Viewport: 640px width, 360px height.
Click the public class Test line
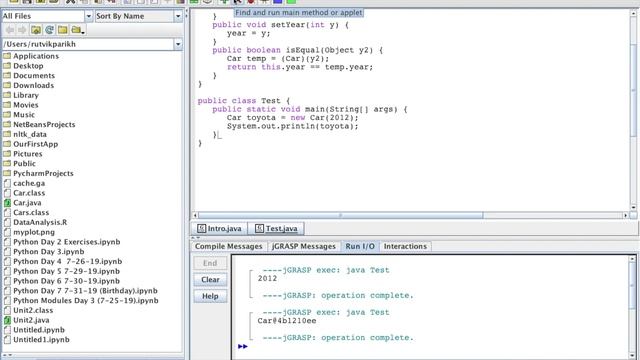(244, 101)
